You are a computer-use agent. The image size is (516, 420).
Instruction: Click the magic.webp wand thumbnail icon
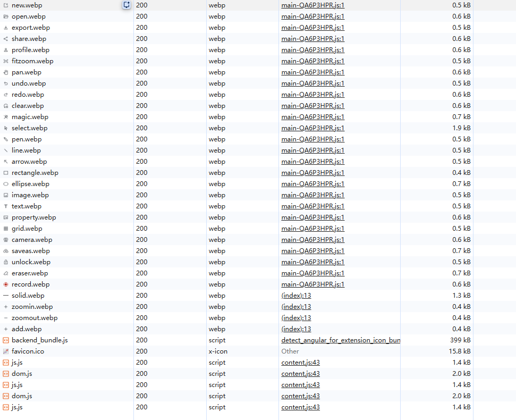[6, 117]
